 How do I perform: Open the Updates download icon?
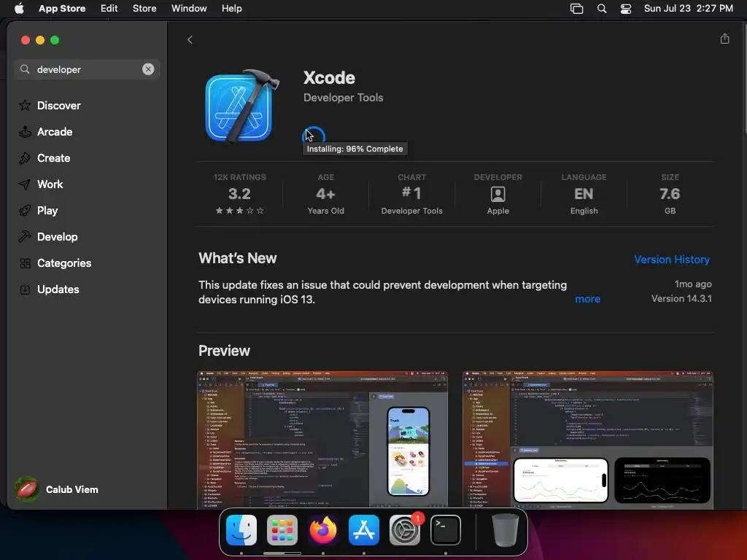(25, 289)
